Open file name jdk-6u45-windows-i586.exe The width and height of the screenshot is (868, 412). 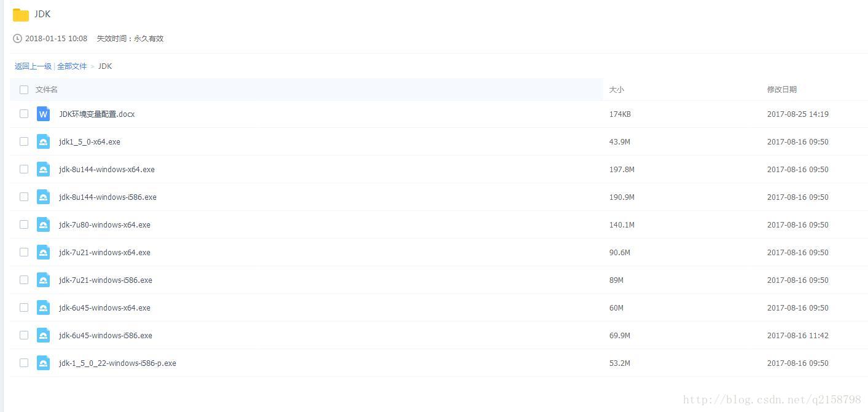click(x=106, y=336)
